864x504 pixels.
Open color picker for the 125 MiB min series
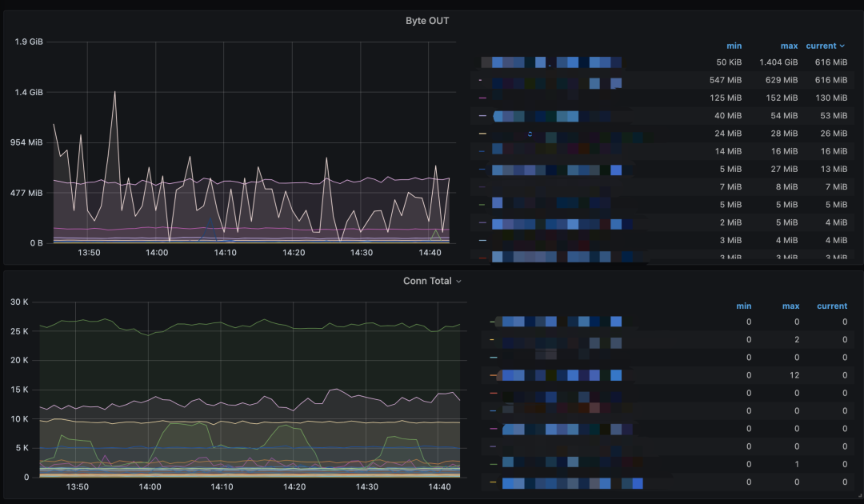[482, 98]
